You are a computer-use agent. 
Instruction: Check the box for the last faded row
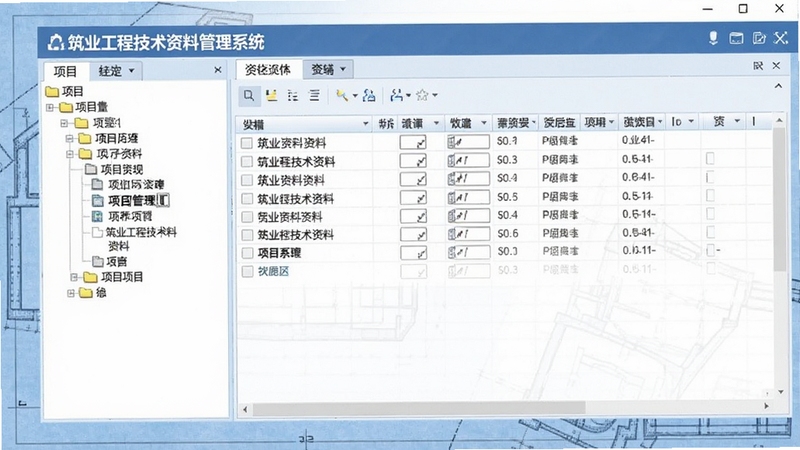click(x=247, y=271)
